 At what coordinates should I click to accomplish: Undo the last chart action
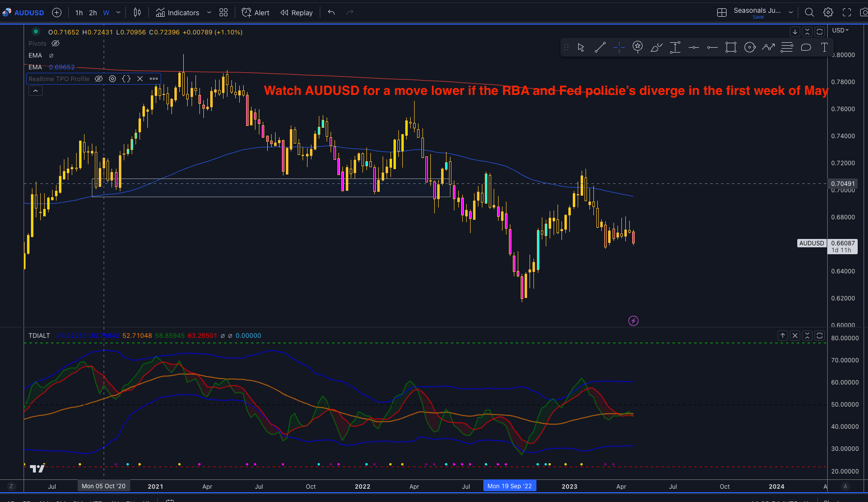point(332,13)
